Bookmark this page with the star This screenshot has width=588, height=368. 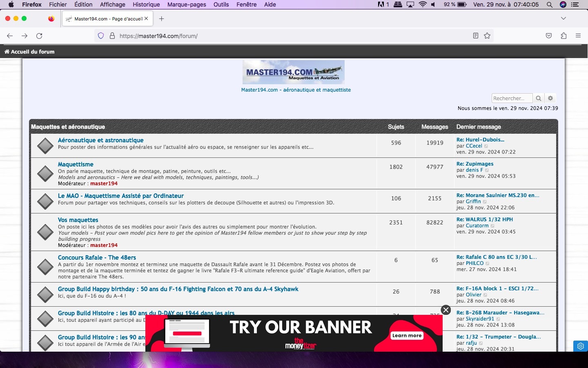pyautogui.click(x=487, y=36)
